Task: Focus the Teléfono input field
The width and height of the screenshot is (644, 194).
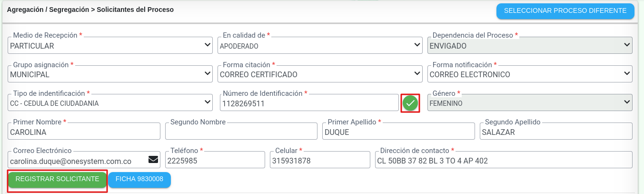Action: 215,161
